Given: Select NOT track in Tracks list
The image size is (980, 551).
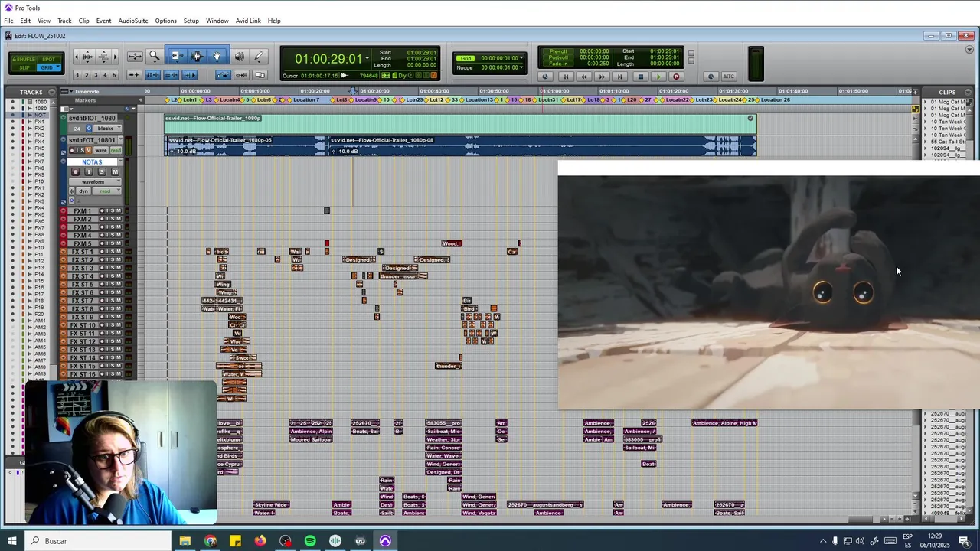Looking at the screenshot, I should [x=40, y=115].
